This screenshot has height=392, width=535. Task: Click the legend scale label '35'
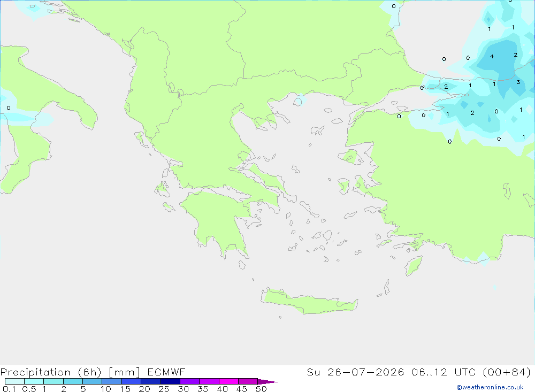tap(203, 389)
